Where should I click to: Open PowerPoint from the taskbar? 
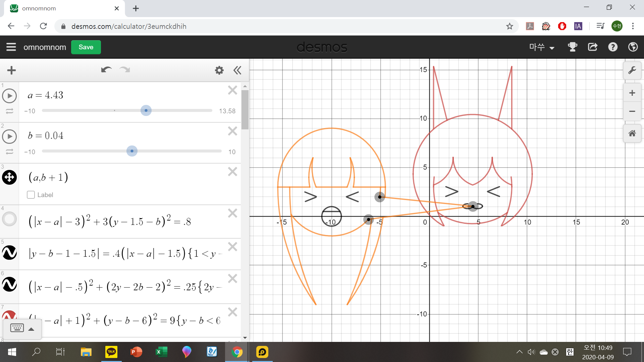(136, 352)
